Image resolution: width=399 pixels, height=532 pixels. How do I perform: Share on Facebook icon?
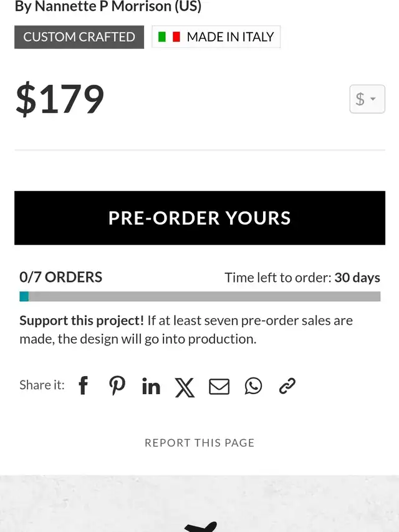[x=83, y=386]
